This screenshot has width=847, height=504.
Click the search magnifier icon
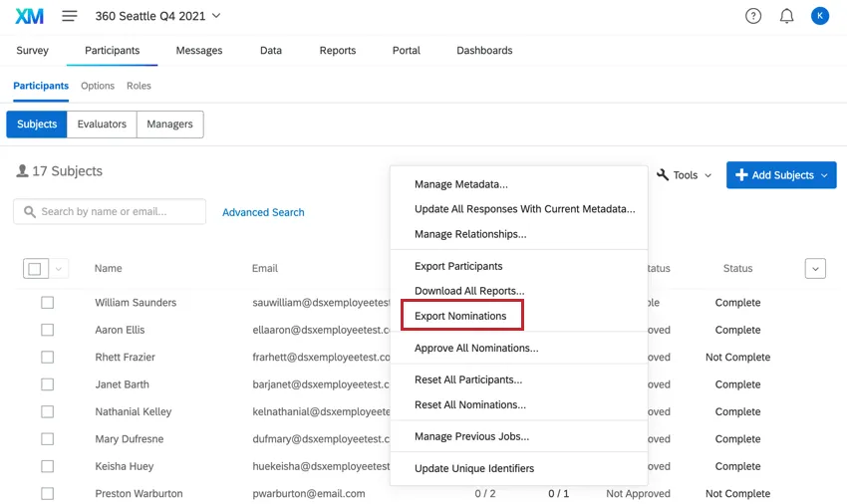click(30, 212)
